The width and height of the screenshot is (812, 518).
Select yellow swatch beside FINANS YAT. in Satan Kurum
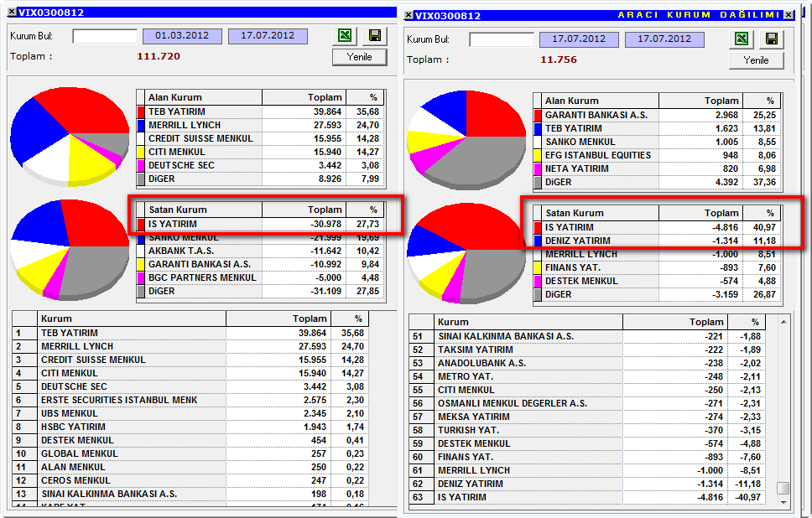click(538, 267)
